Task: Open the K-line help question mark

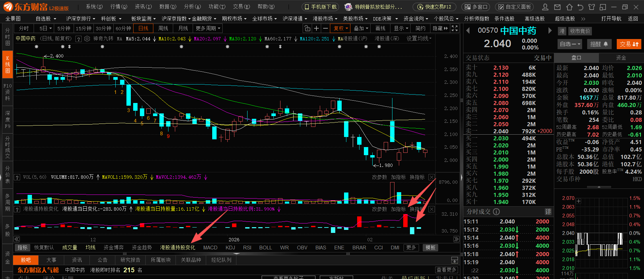Action: click(78, 39)
